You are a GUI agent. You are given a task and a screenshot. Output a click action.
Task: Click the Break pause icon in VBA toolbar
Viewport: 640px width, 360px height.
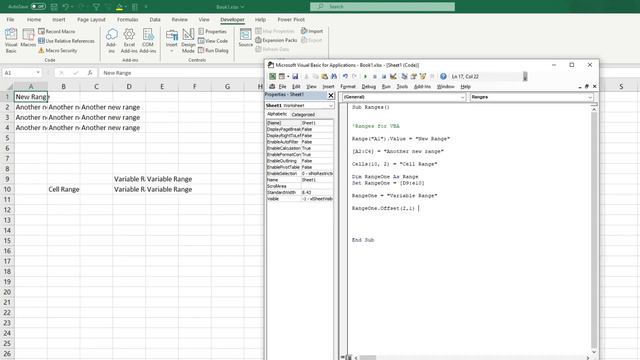tap(375, 76)
